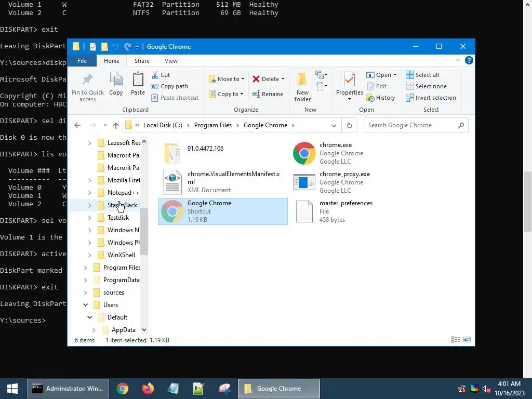Switch to the Home ribbon tab
The width and height of the screenshot is (532, 399).
[112, 61]
